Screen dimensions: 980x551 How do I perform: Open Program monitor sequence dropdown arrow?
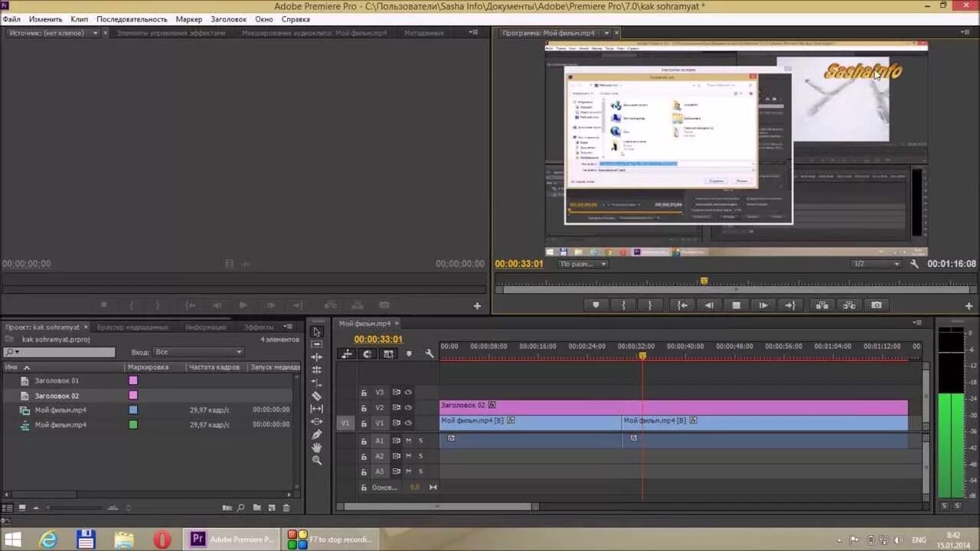click(606, 33)
